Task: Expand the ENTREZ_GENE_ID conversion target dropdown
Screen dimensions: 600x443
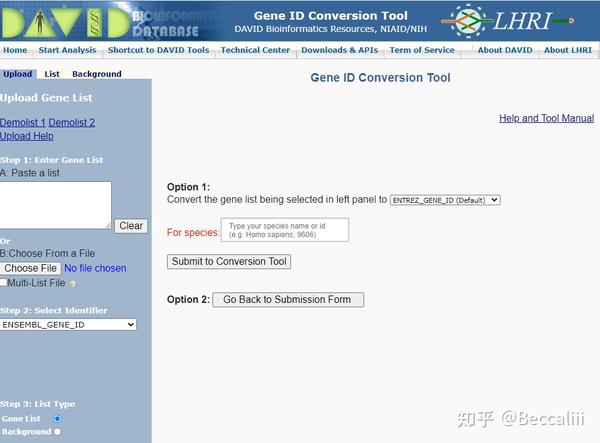Action: pos(445,200)
